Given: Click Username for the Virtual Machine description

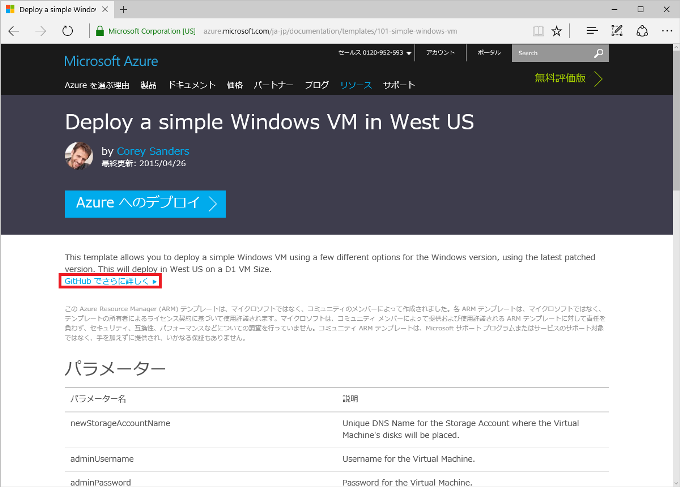Looking at the screenshot, I should 409,459.
